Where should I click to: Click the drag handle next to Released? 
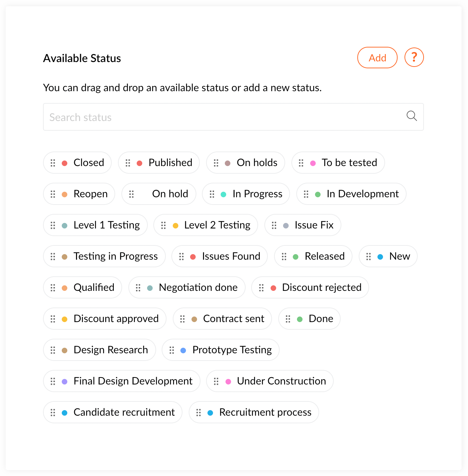(284, 257)
